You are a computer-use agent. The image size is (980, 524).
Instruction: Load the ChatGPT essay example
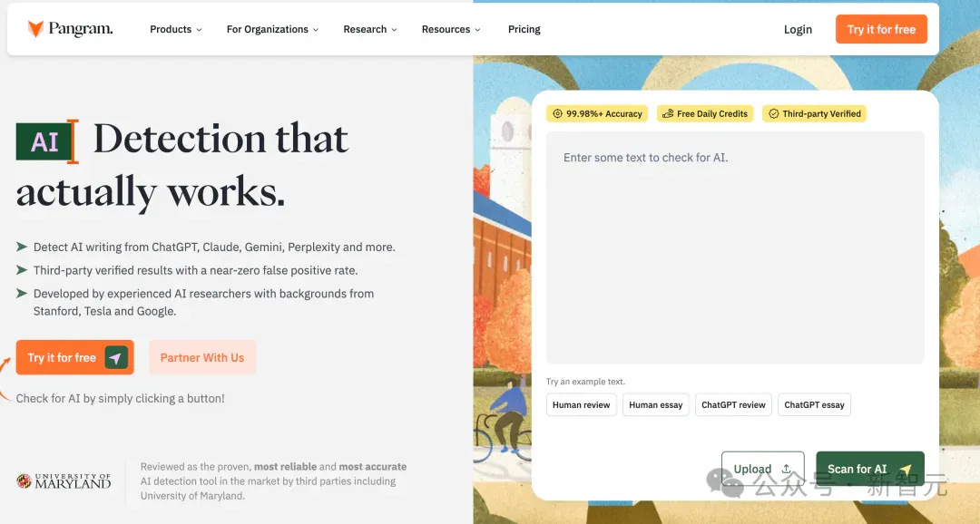814,404
